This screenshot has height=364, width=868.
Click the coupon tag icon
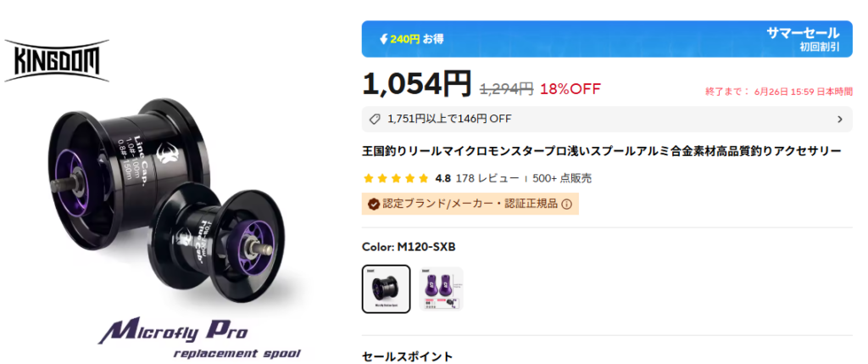pos(375,119)
